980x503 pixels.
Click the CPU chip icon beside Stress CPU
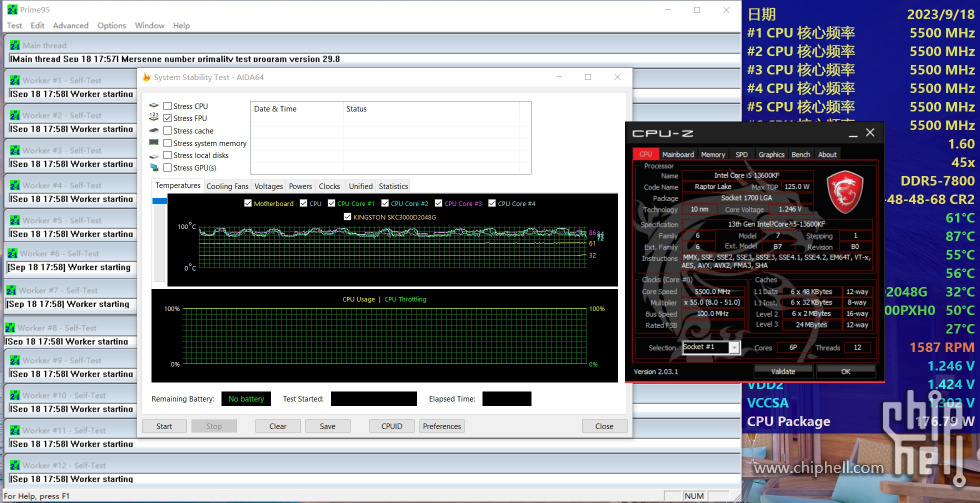click(x=154, y=106)
